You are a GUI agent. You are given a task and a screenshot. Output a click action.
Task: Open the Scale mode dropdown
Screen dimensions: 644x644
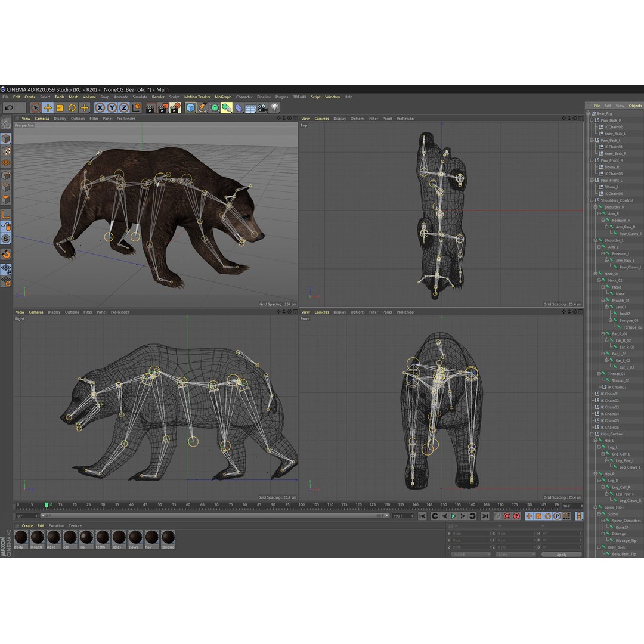click(516, 555)
